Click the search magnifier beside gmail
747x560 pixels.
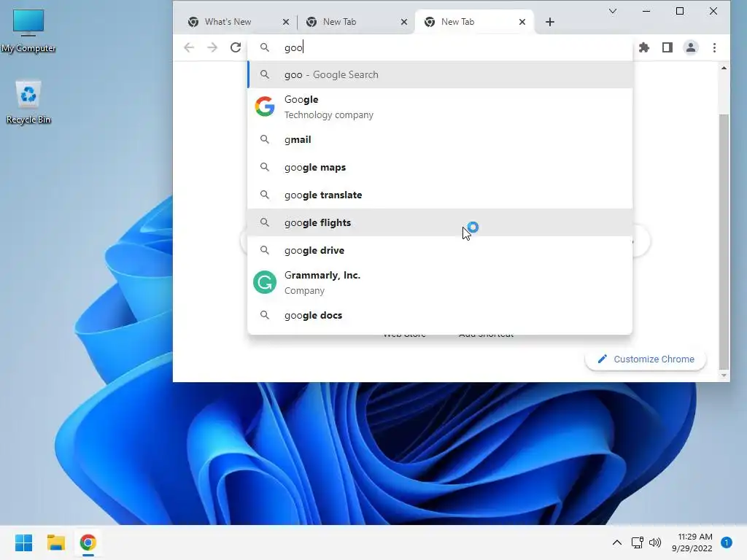pyautogui.click(x=264, y=139)
